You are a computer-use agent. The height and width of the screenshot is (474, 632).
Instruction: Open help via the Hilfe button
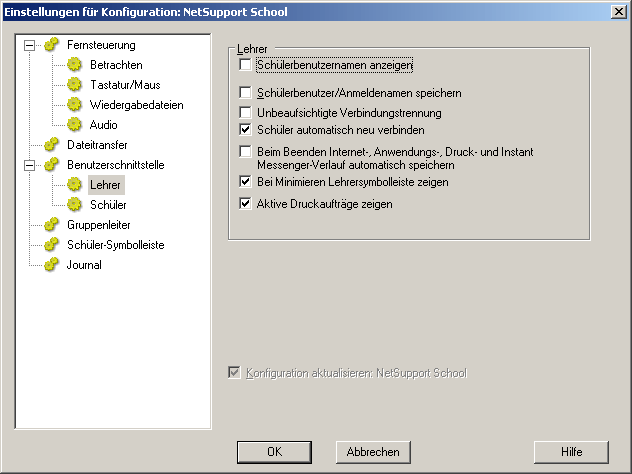571,451
